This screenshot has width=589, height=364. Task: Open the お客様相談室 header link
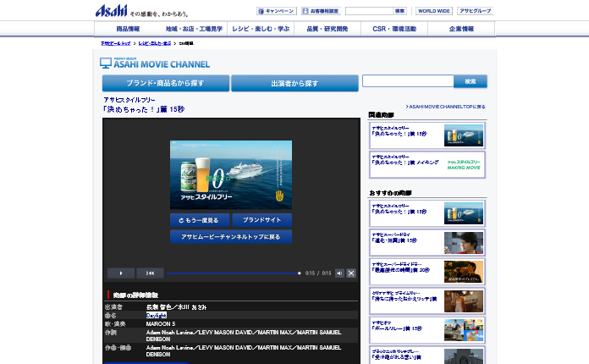[322, 11]
